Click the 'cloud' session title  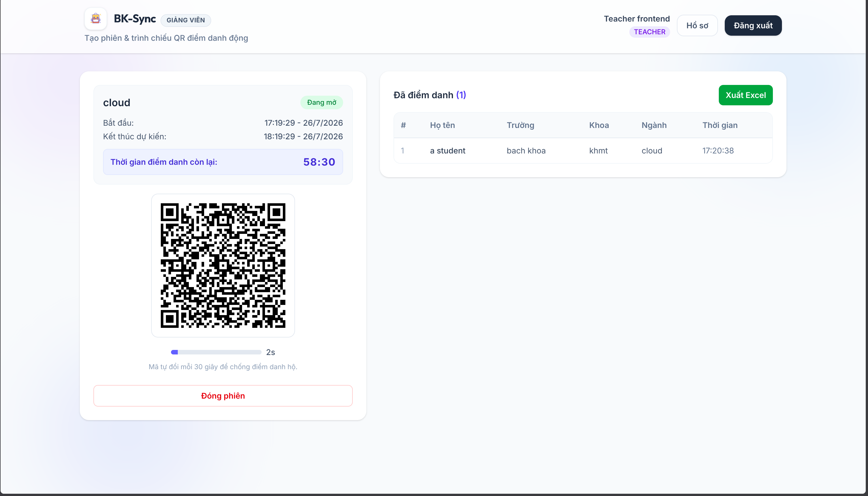[117, 102]
